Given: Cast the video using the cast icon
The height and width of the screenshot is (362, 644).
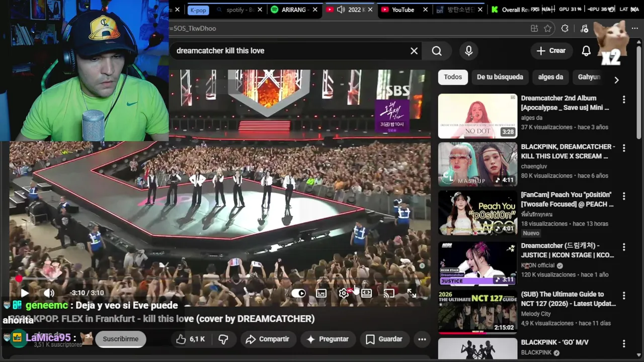Looking at the screenshot, I should [x=389, y=293].
